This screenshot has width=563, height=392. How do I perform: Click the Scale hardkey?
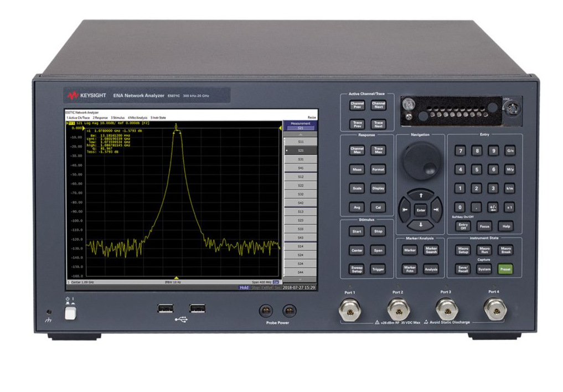click(x=357, y=188)
